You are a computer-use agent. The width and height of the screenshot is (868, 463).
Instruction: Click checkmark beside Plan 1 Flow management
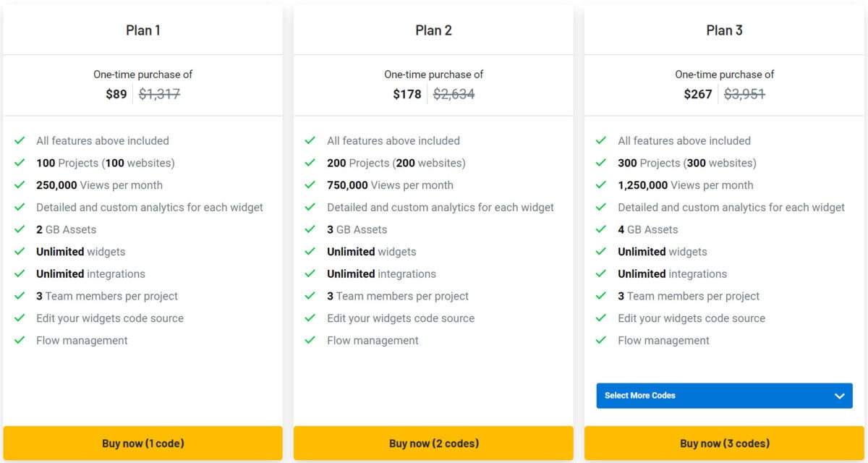tap(20, 340)
